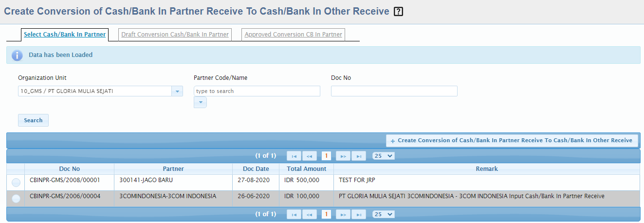This screenshot has height=223, width=644.
Task: Focus the Partner Code/Name search field
Action: (257, 91)
